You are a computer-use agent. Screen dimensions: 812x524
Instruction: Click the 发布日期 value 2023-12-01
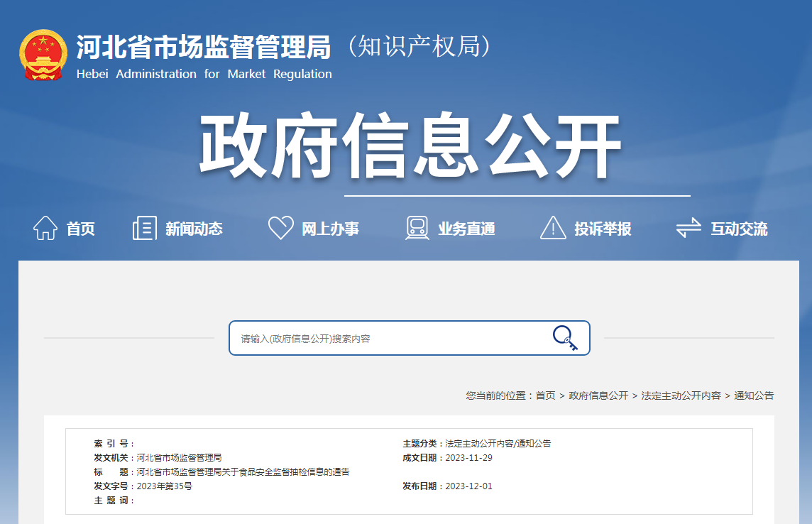tap(468, 486)
